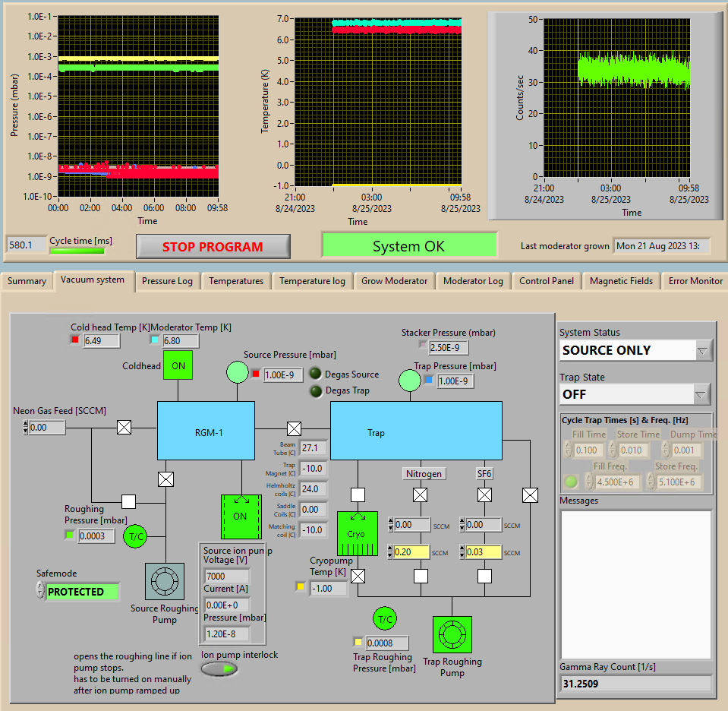Open the Safemode PROTECTED selector

point(82,591)
